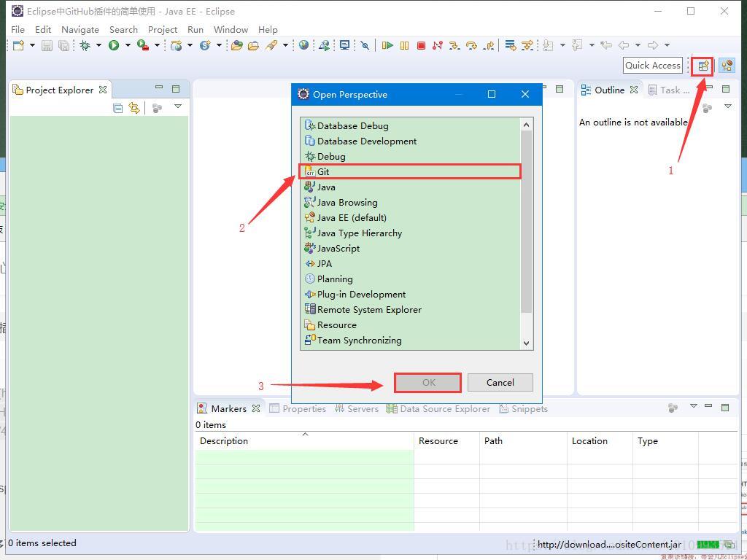Open the Navigate menu
This screenshot has height=560, width=747.
point(80,29)
